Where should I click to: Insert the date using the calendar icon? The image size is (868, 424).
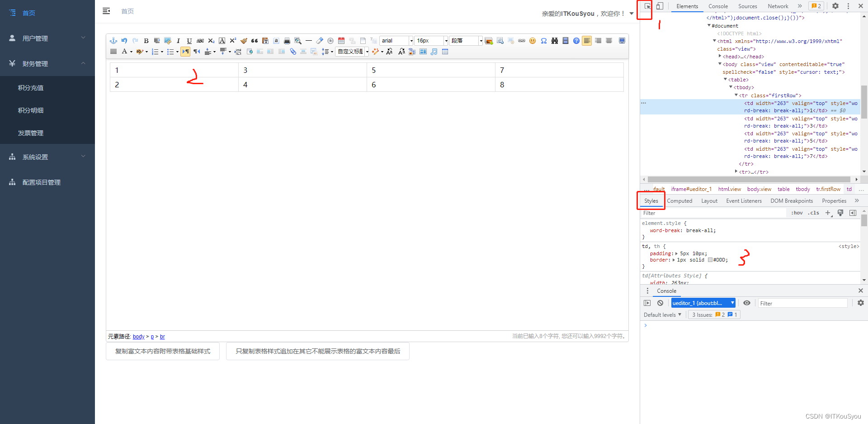coord(341,41)
